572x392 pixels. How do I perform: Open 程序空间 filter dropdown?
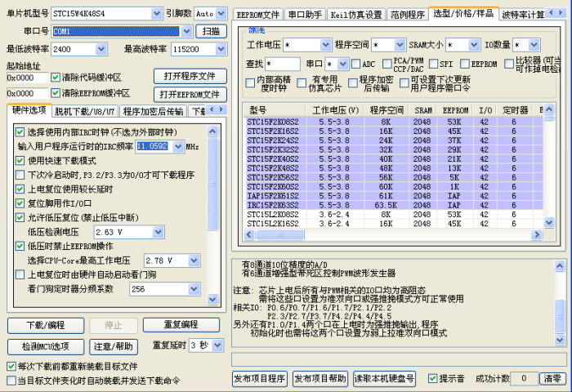[400, 45]
